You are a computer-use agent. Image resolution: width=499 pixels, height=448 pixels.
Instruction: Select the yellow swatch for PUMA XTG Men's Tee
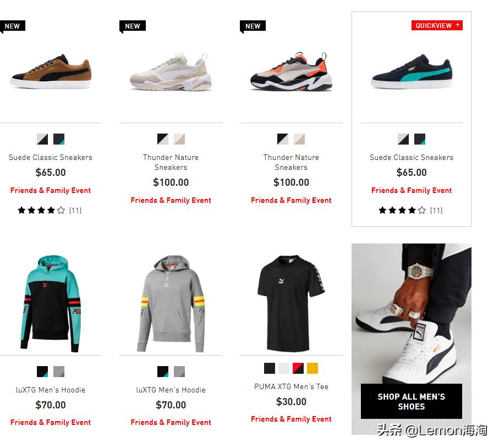(x=312, y=368)
